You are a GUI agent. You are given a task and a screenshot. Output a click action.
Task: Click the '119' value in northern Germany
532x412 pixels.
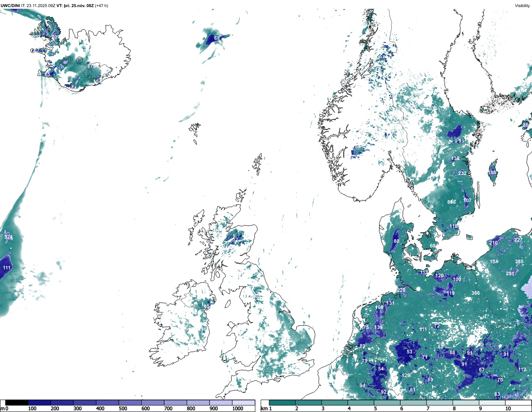click(451, 293)
